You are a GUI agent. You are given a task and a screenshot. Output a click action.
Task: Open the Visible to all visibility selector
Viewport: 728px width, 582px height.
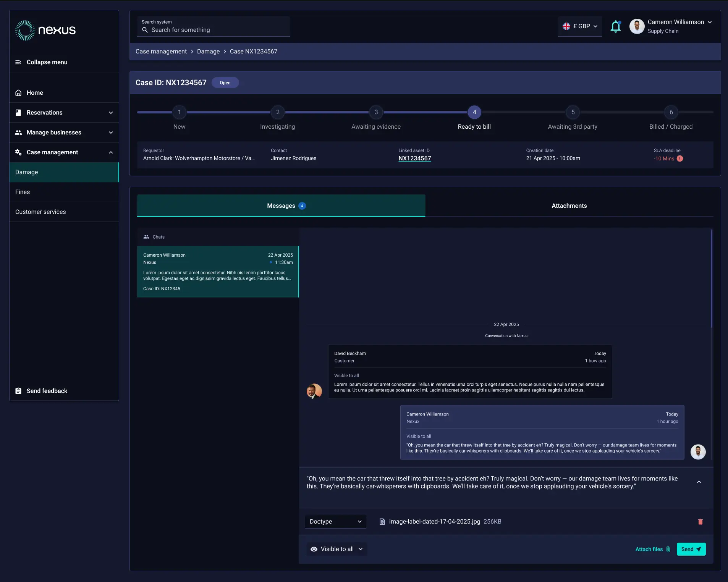tap(336, 549)
